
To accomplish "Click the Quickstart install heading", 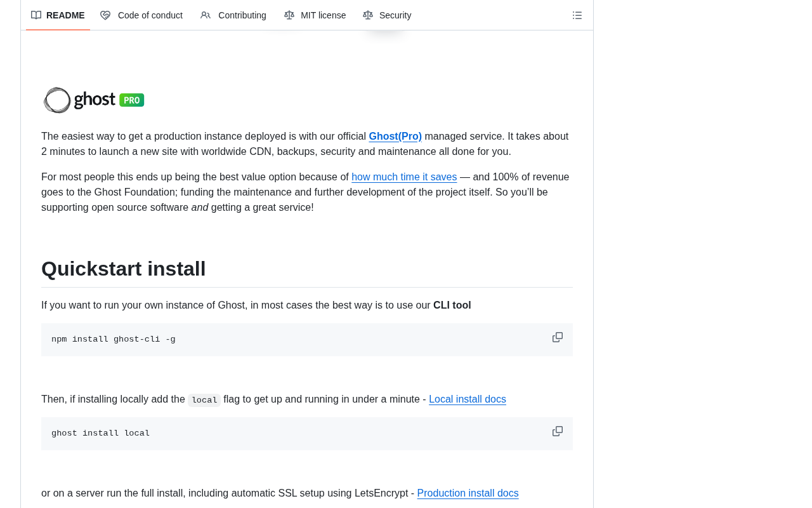I will coord(124,269).
